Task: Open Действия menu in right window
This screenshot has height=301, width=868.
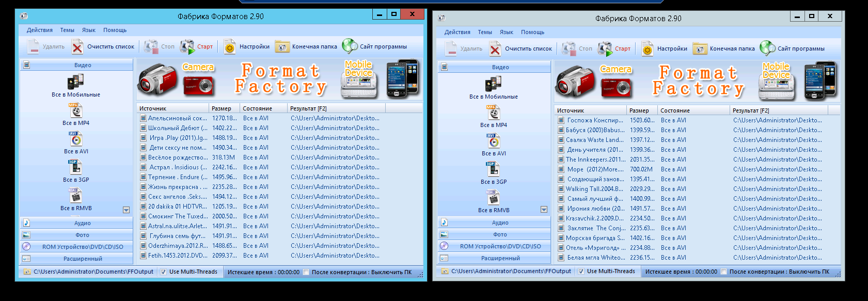Action: (457, 32)
